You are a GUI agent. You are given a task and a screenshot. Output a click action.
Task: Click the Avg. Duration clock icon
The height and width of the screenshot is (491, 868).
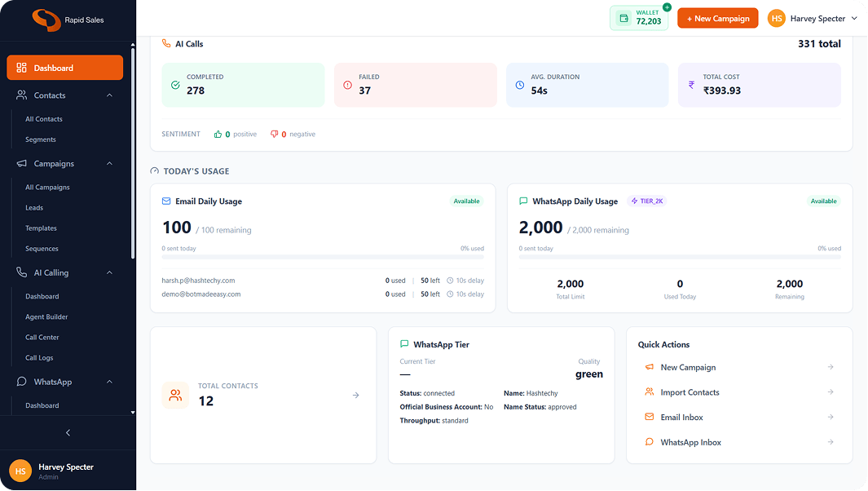520,85
